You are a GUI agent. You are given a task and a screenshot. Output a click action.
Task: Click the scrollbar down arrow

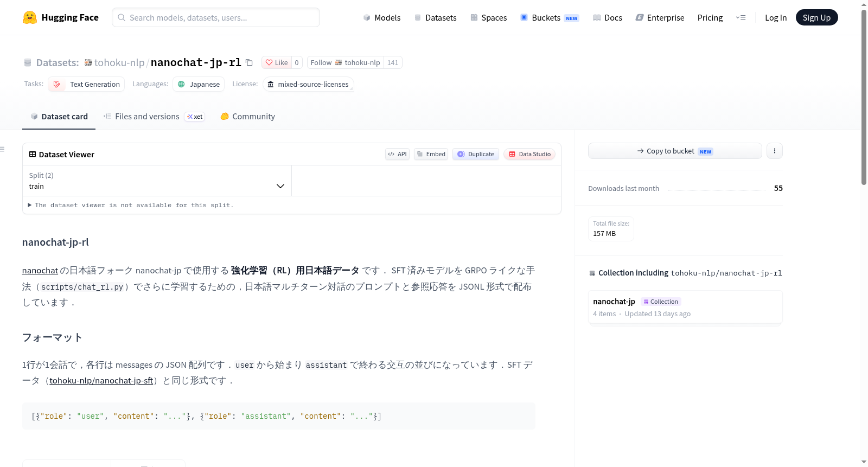click(864, 462)
